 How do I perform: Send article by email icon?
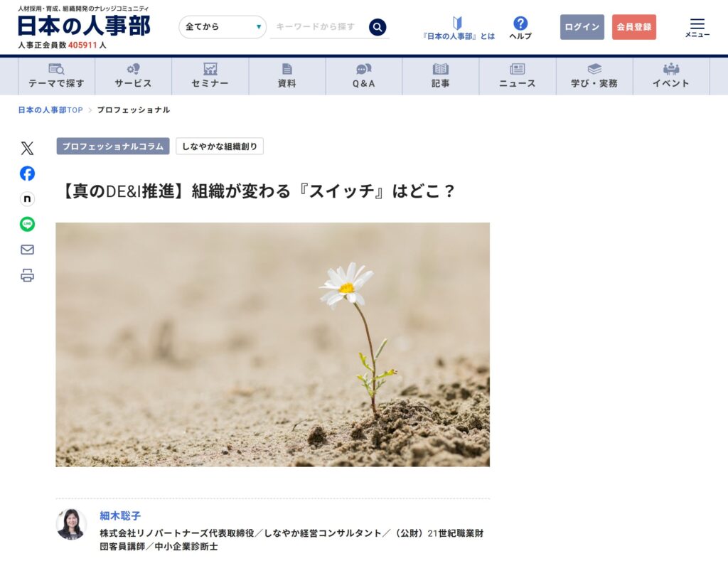[x=27, y=250]
